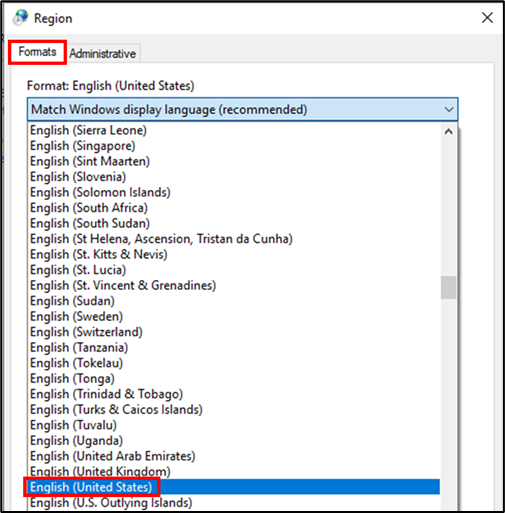The width and height of the screenshot is (505, 513).
Task: Select English (Singapore) format
Action: 234,146
